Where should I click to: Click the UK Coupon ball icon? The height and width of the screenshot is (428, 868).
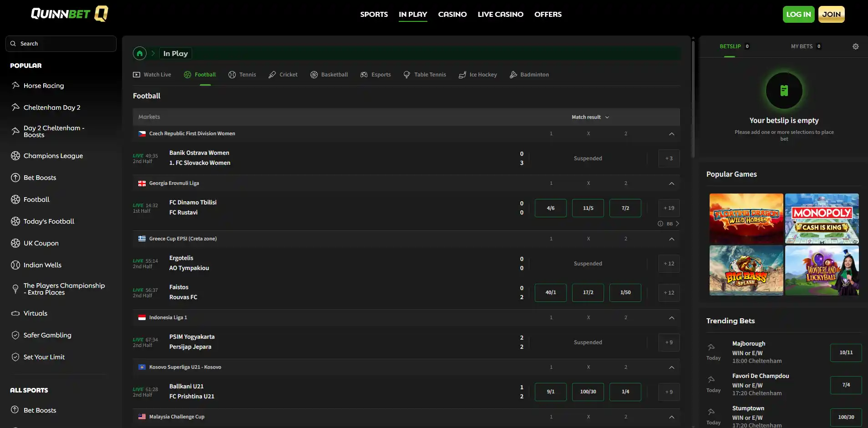(15, 243)
